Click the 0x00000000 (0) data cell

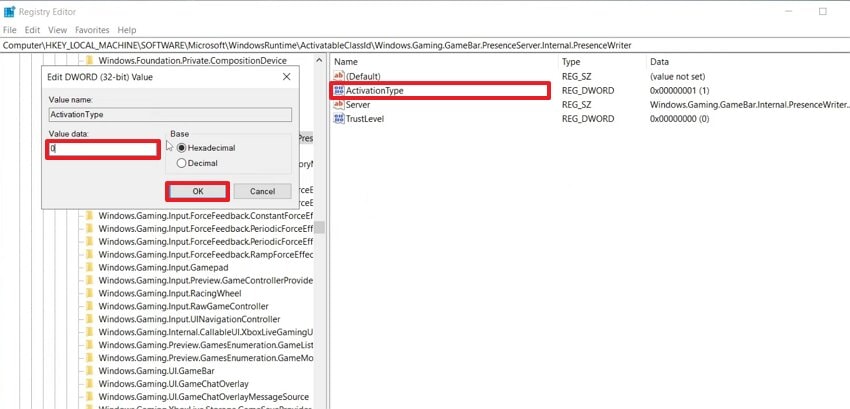point(679,119)
